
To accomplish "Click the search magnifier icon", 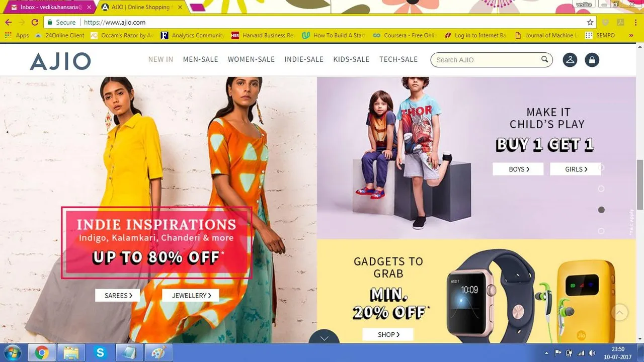I will click(x=544, y=59).
